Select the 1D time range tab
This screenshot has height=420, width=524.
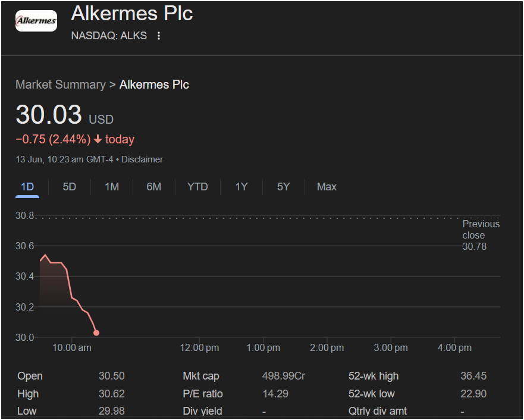[x=27, y=187]
